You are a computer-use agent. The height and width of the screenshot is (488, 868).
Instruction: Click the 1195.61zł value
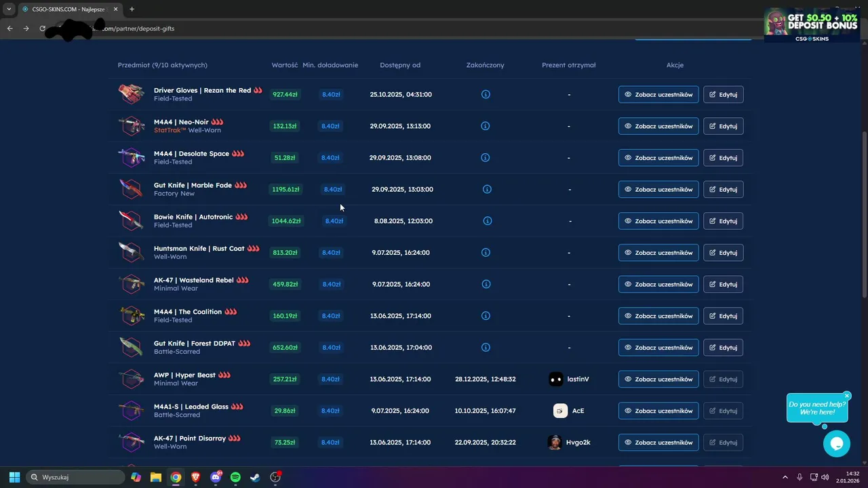pos(285,189)
